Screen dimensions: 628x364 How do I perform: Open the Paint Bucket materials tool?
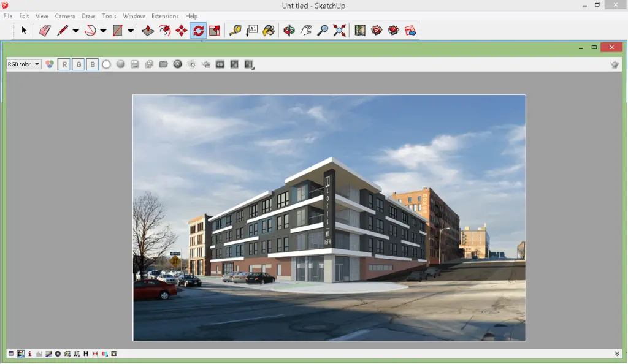(x=268, y=29)
